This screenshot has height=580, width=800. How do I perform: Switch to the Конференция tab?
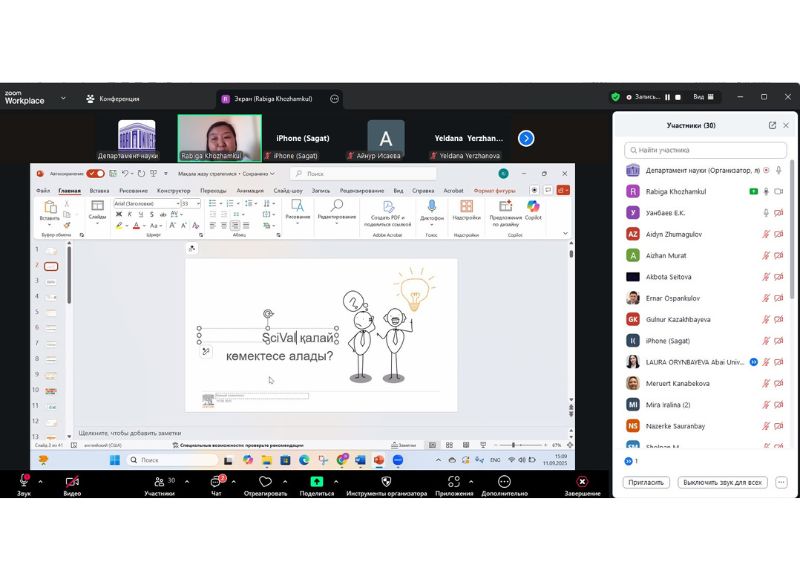[x=113, y=98]
